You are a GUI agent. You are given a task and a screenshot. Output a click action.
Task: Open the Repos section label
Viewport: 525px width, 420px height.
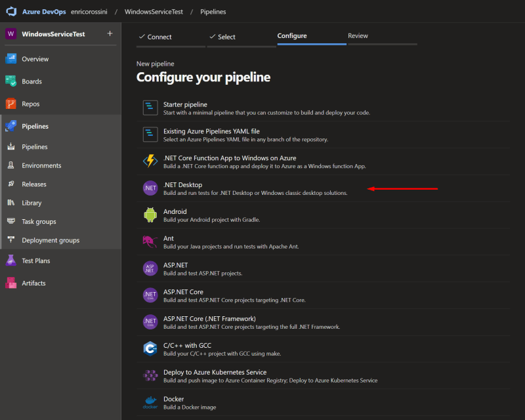[x=30, y=104]
